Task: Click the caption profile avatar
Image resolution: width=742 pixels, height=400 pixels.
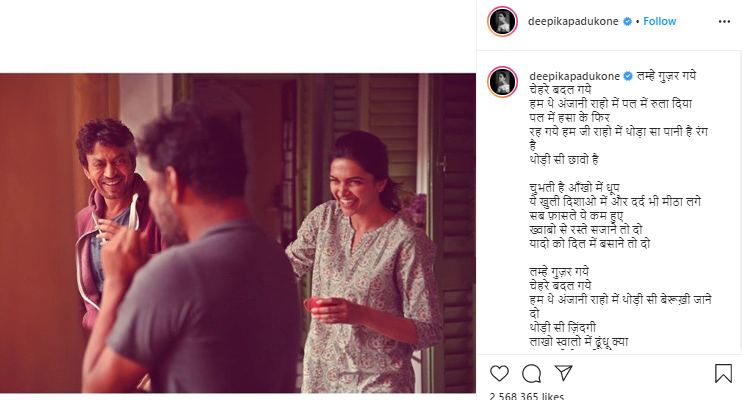Action: coord(502,81)
